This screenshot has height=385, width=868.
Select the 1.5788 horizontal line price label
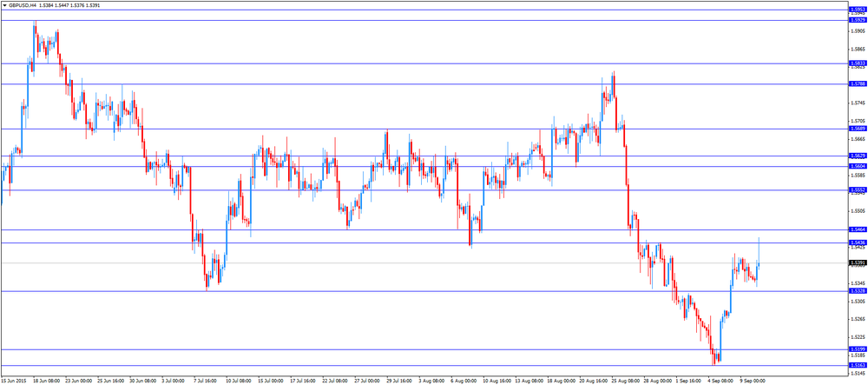pyautogui.click(x=858, y=83)
